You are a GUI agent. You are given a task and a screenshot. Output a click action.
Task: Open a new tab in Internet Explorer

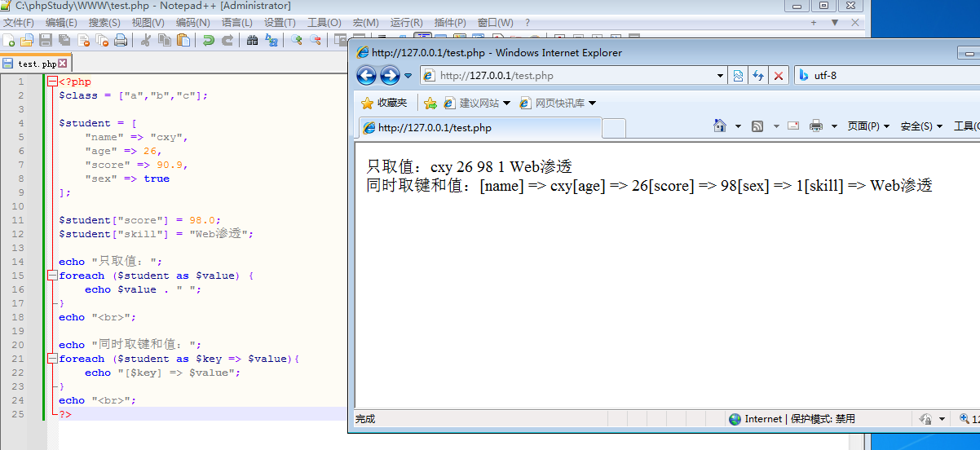tap(614, 128)
